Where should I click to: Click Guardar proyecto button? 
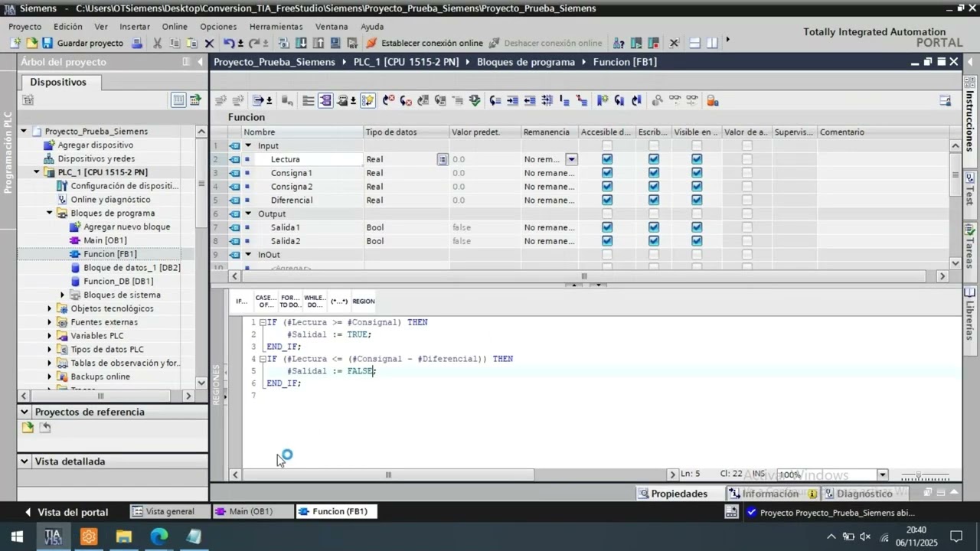click(83, 43)
